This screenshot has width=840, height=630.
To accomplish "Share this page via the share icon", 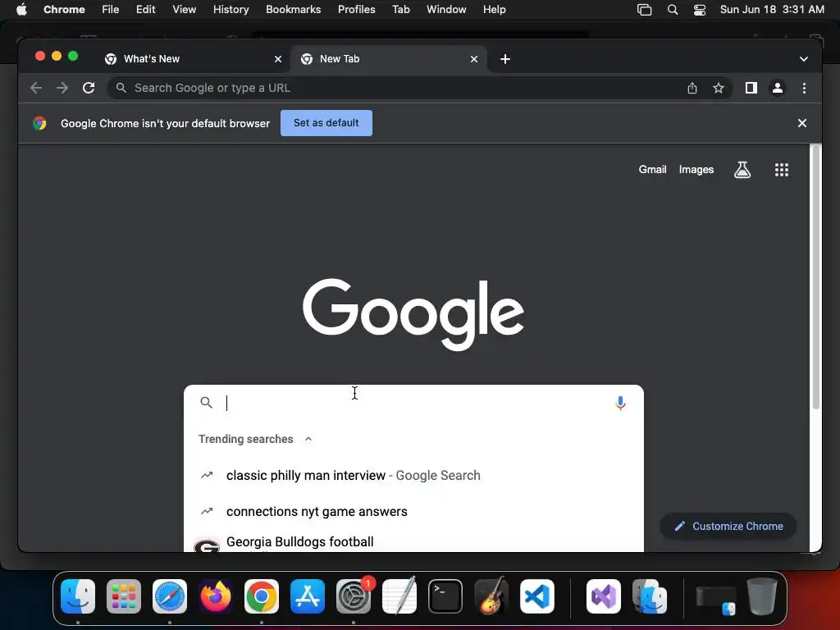I will [692, 88].
